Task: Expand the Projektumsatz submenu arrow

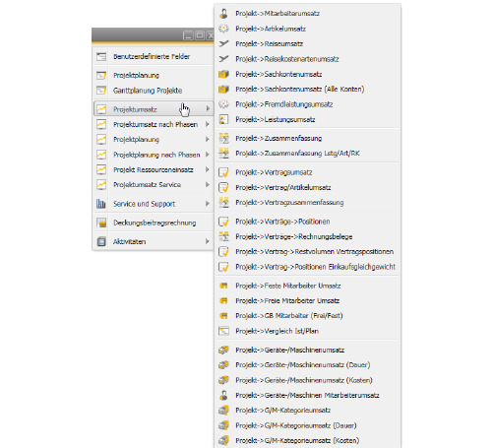Action: 208,108
